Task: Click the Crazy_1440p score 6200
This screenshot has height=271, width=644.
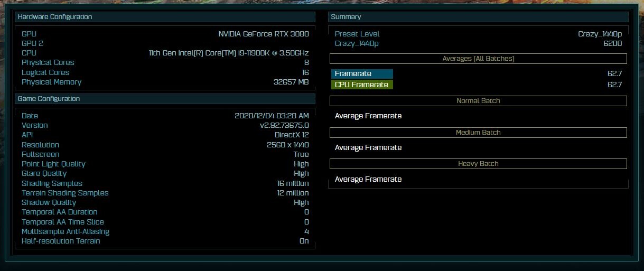Action: [x=612, y=43]
